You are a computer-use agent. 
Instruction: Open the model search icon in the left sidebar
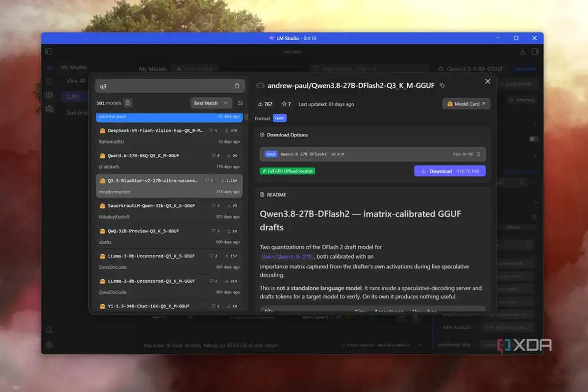click(x=49, y=109)
